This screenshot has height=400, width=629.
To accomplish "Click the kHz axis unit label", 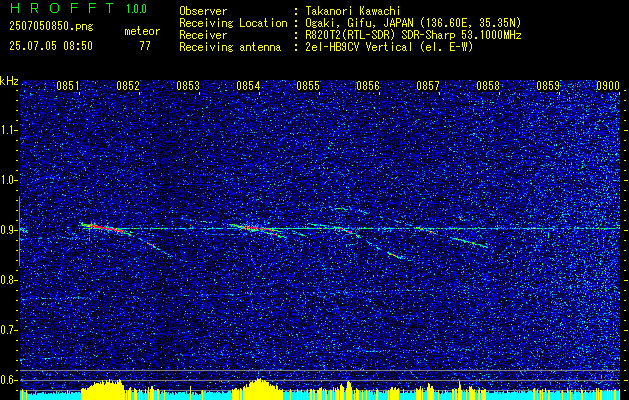I will [x=9, y=81].
